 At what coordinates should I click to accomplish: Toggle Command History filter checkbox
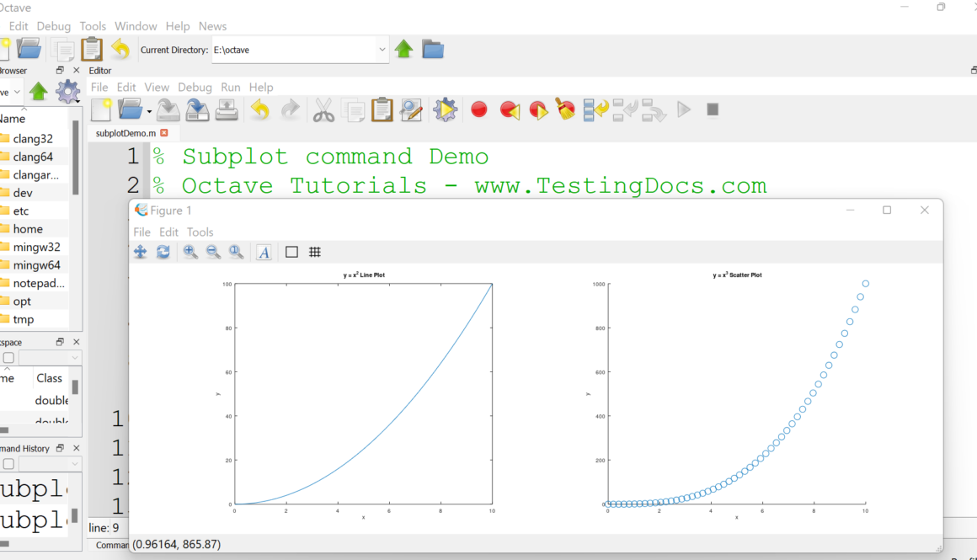coord(8,463)
